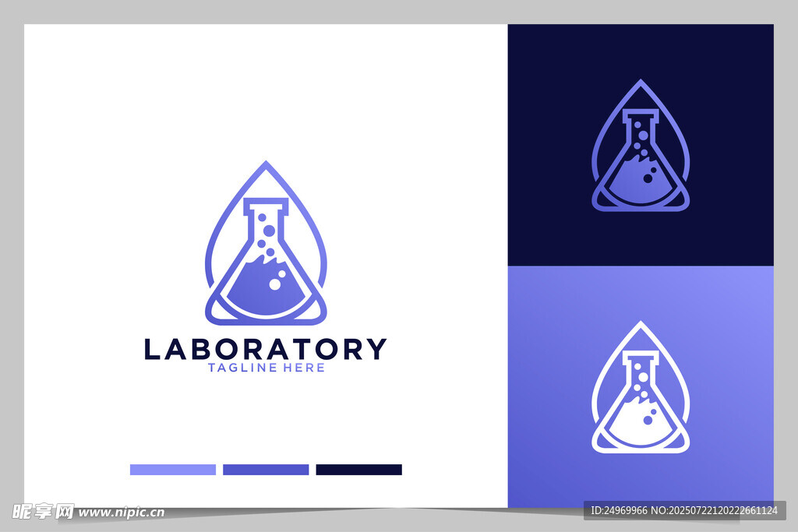
Task: Click the top rim of the center flask neck
Action: click(x=266, y=202)
